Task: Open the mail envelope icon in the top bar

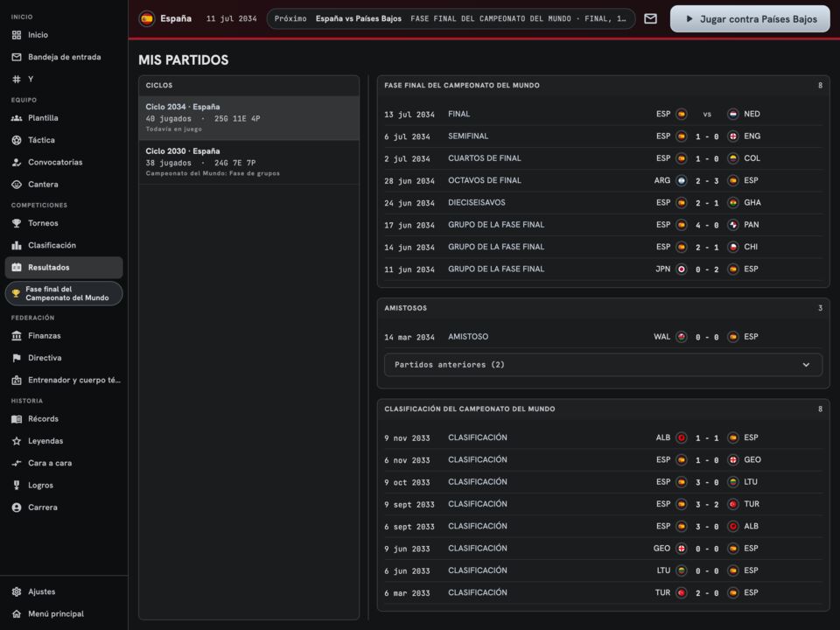Action: click(x=650, y=18)
